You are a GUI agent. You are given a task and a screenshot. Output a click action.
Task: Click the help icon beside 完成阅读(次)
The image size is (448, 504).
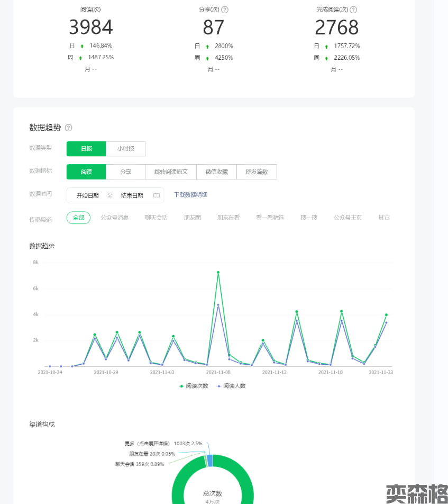tap(353, 10)
